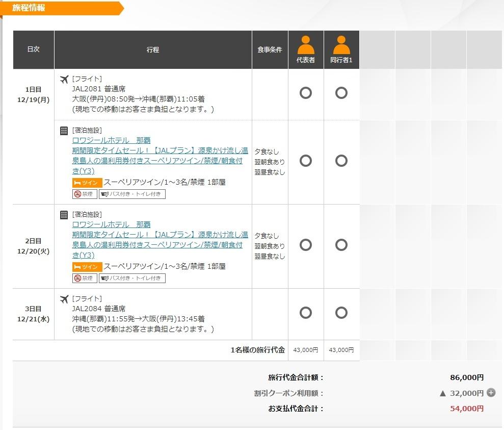
Task: Select the 同行者1 circle for the day 1 hotel
Action: 341,161
